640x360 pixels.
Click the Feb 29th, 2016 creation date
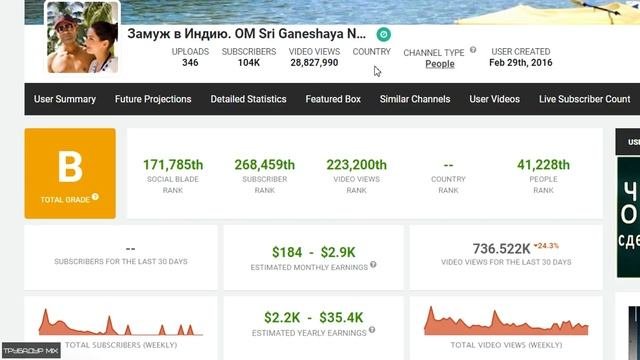point(521,63)
